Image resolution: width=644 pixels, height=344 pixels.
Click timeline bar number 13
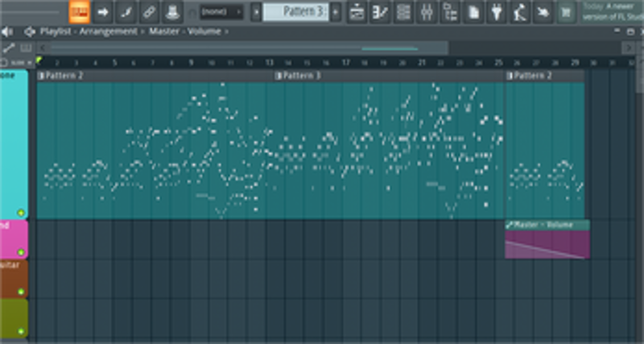269,63
